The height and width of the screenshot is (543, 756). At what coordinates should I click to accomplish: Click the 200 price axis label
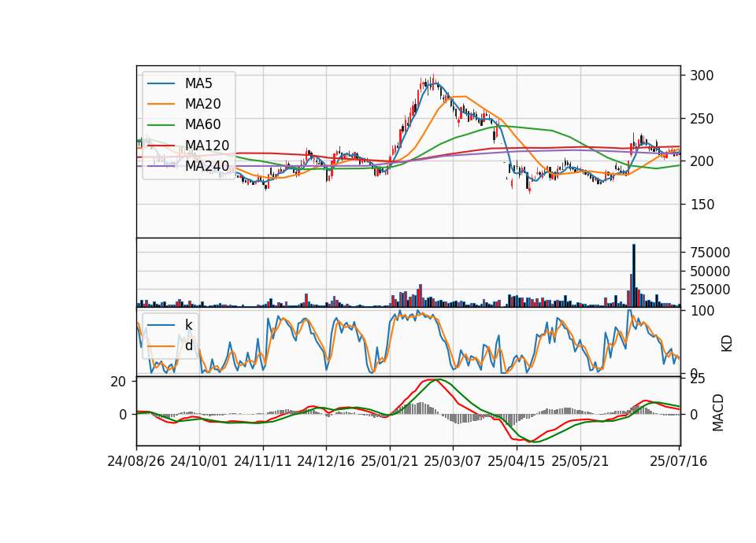tap(702, 161)
